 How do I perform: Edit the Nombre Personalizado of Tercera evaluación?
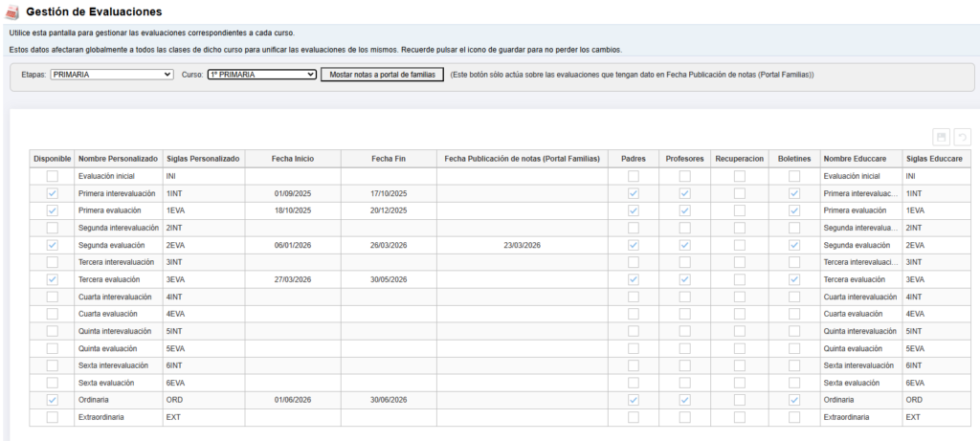click(117, 279)
